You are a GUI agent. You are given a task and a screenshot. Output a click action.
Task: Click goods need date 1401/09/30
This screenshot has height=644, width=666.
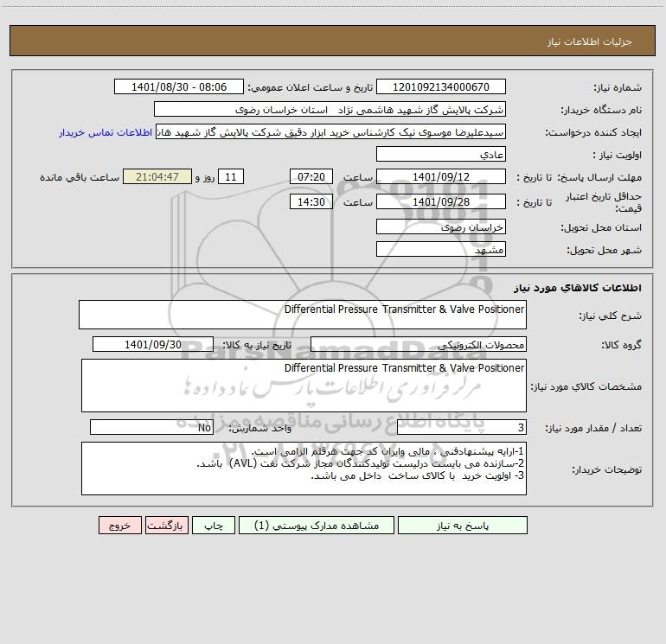point(153,344)
